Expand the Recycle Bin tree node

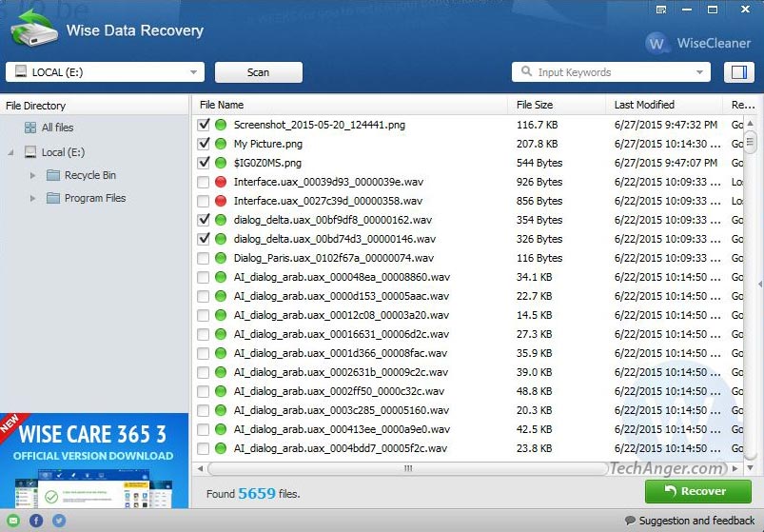tap(32, 175)
